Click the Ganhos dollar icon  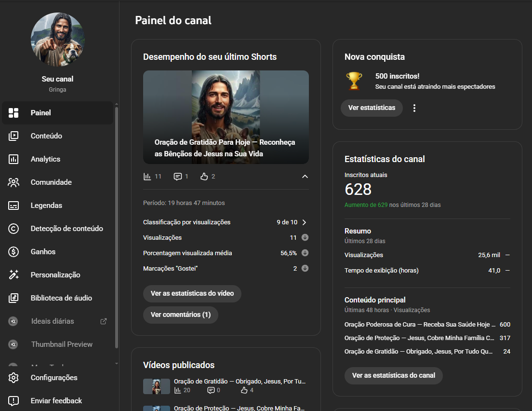pos(13,252)
